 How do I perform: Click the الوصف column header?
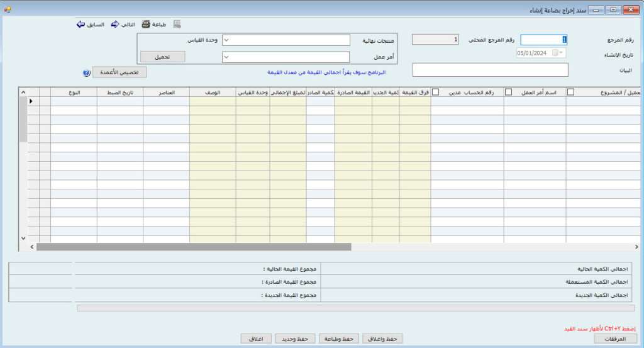click(213, 92)
